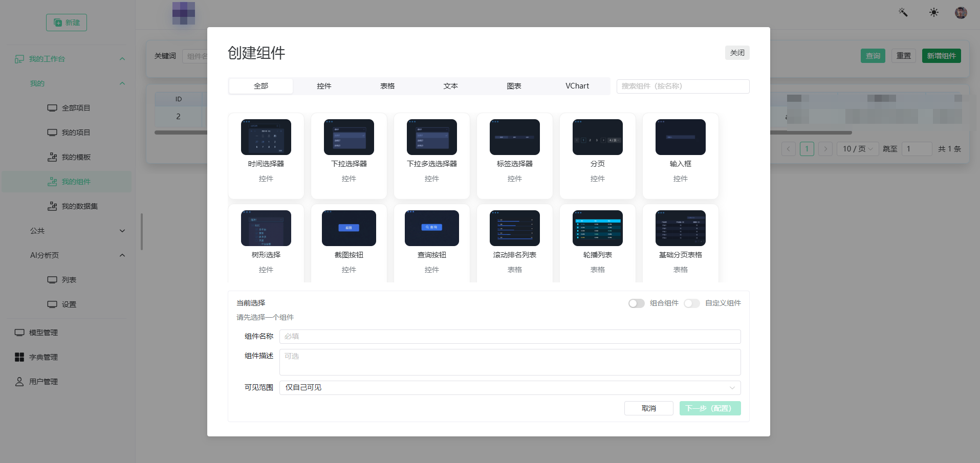Open 全部项目 in sidebar
The image size is (980, 463).
pos(67,108)
